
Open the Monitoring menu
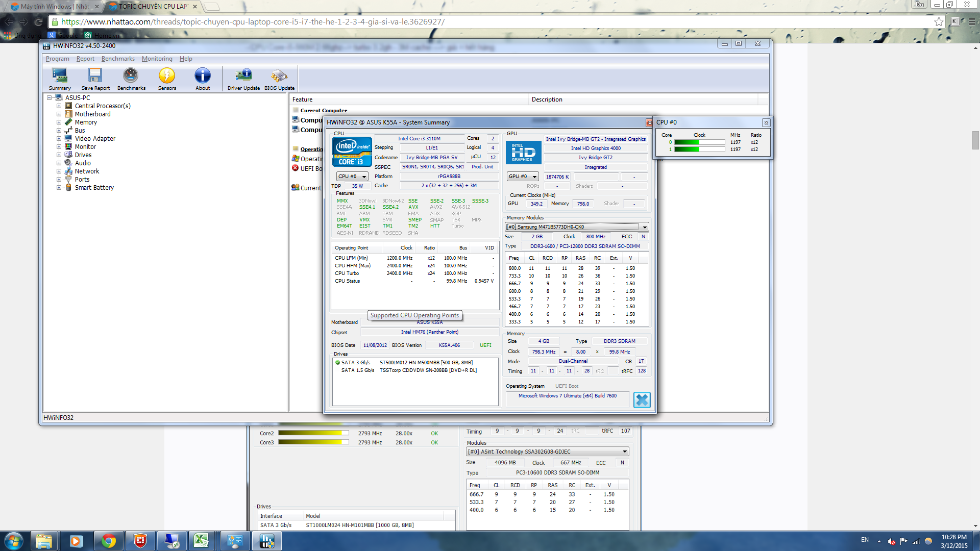(x=157, y=59)
